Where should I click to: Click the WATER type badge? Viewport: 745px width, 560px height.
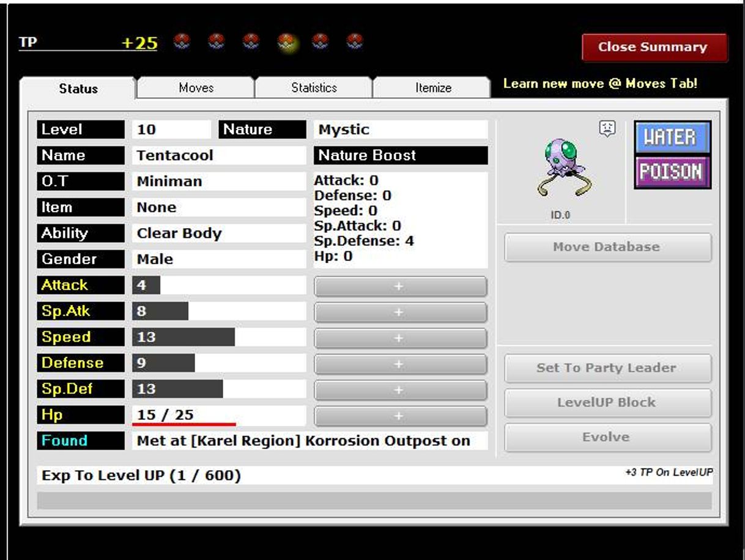click(672, 137)
